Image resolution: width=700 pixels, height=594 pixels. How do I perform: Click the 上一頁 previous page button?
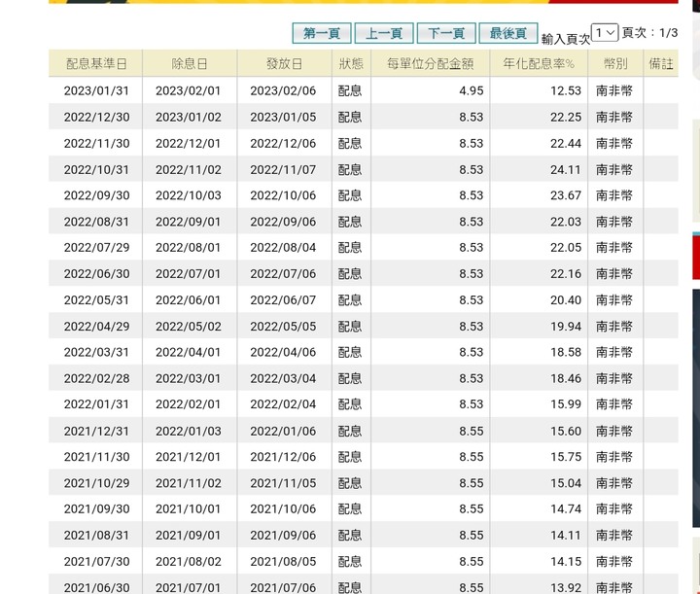[x=384, y=33]
